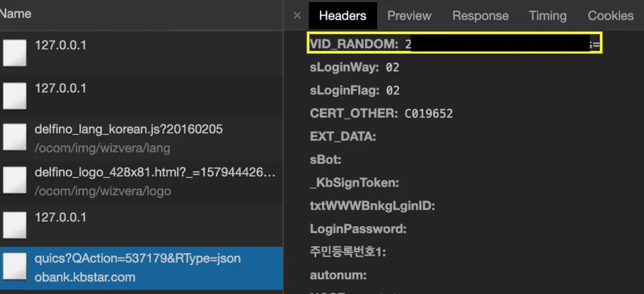The image size is (644, 294).
Task: Open the Preview tab
Action: coord(409,15)
